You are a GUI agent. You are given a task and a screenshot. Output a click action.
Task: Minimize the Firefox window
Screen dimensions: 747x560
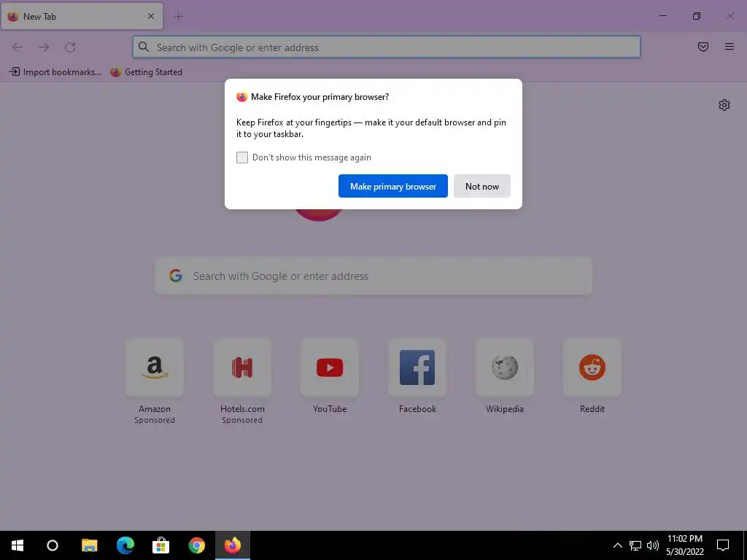662,16
